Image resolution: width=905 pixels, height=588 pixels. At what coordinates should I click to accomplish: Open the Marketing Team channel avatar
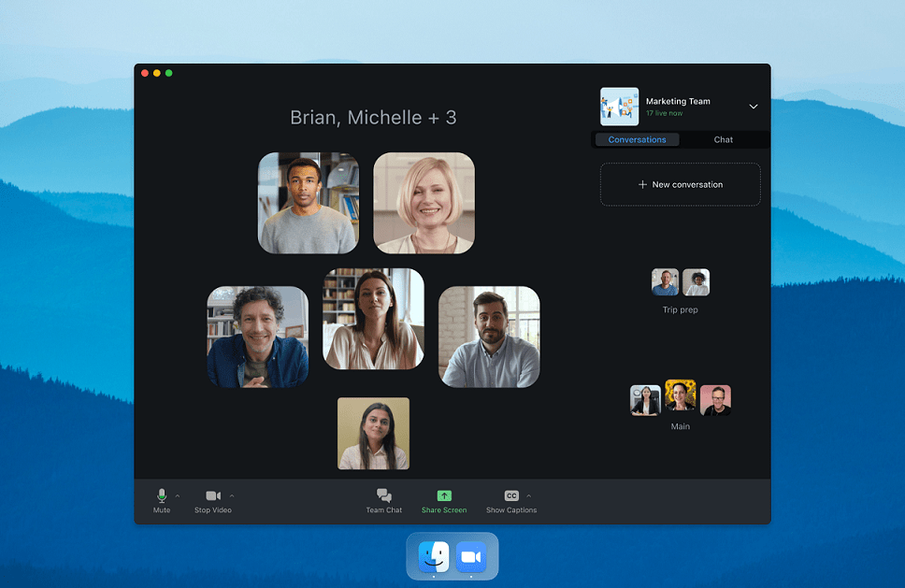coord(619,107)
